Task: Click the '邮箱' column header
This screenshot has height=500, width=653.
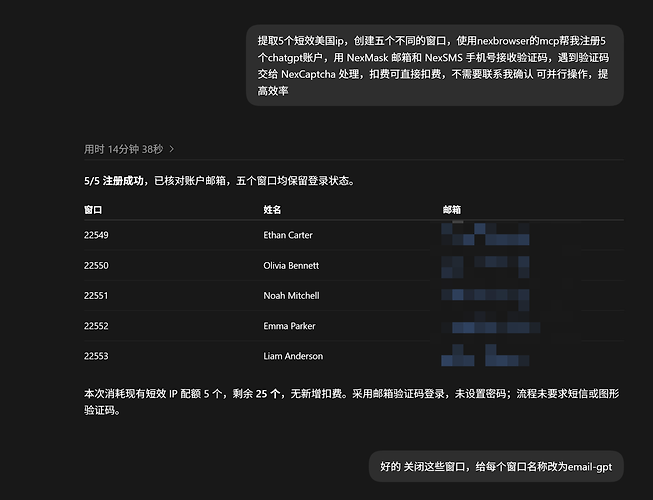Action: click(x=451, y=210)
